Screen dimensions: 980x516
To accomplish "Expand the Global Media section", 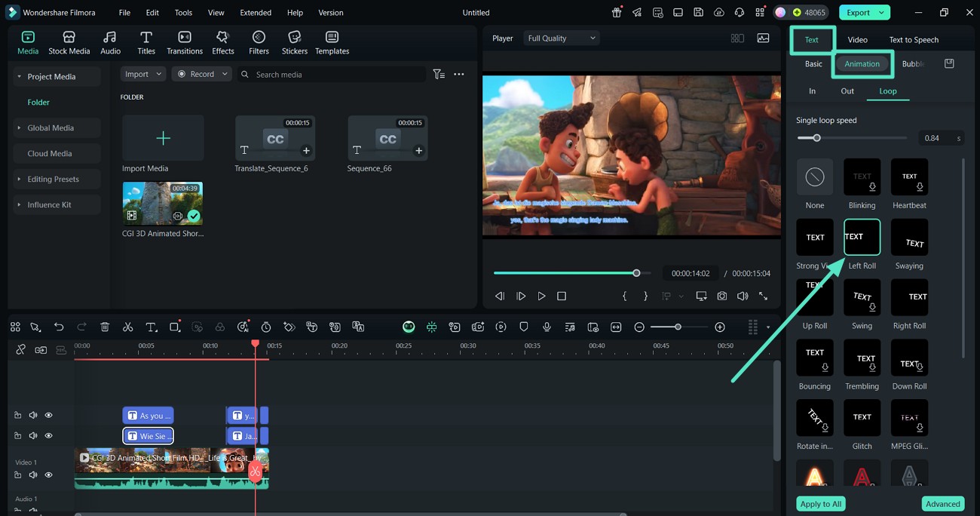I will 19,127.
